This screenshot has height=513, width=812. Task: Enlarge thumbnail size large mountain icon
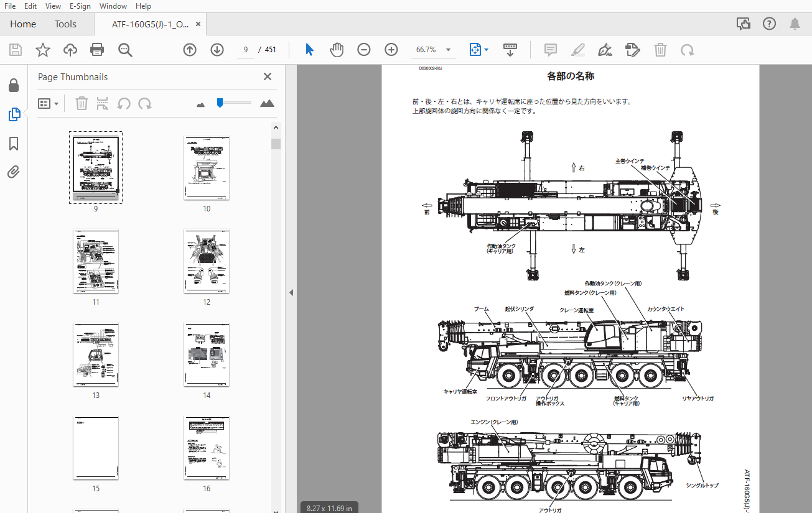tap(268, 103)
